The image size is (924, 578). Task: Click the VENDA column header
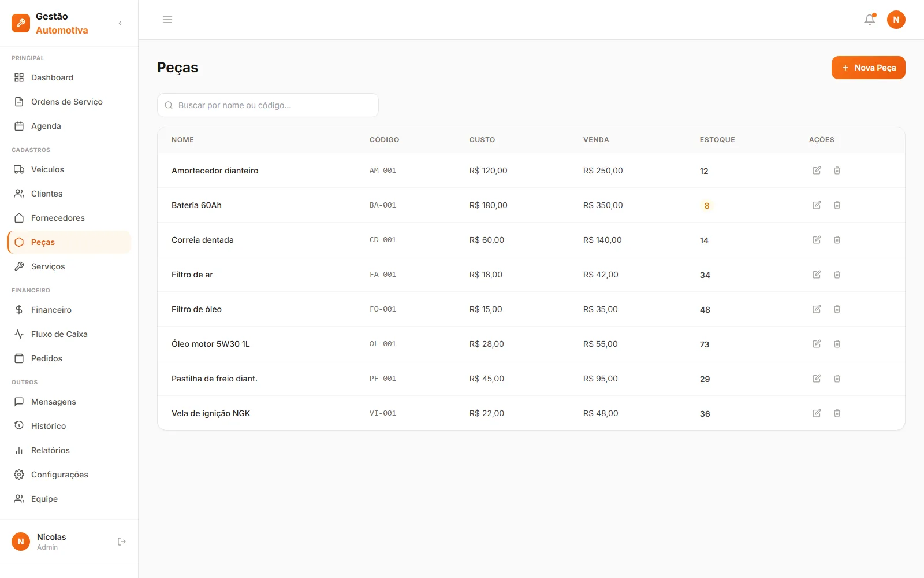pyautogui.click(x=596, y=140)
